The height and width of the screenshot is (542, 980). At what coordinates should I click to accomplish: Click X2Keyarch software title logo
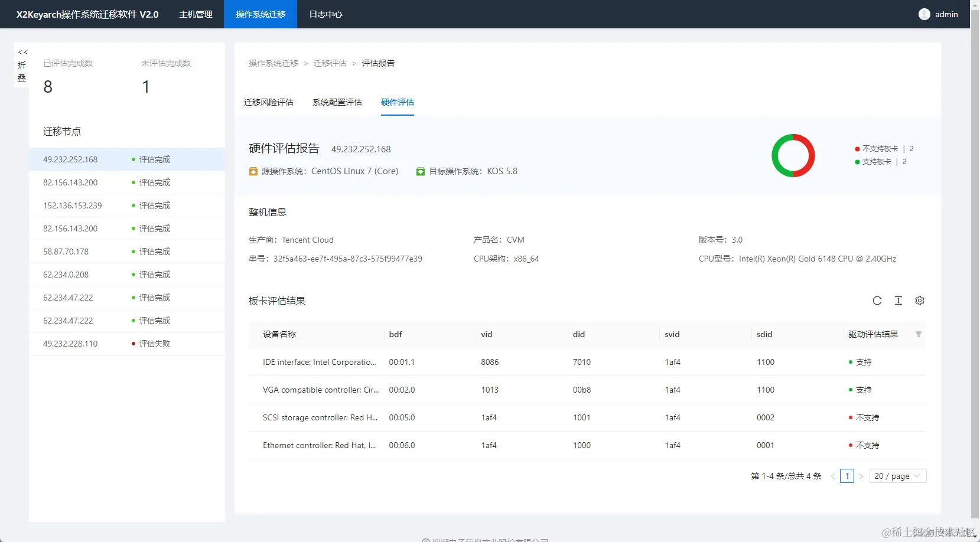click(x=87, y=14)
